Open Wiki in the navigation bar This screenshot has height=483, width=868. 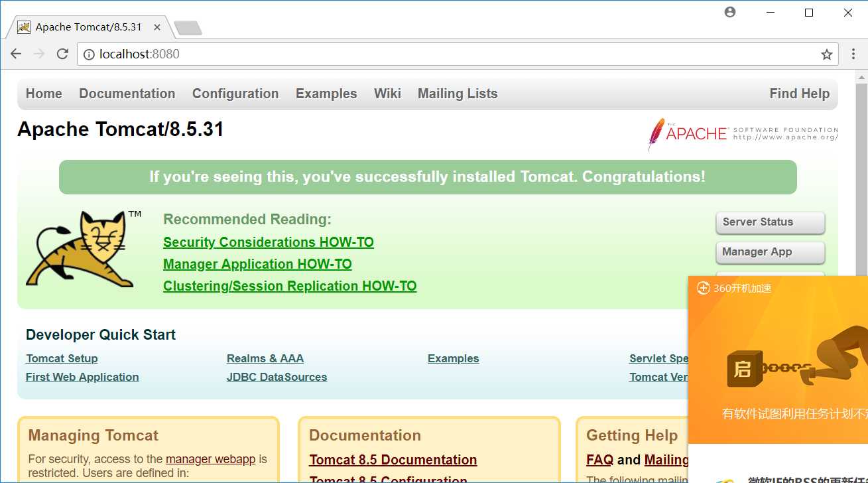[x=387, y=94]
